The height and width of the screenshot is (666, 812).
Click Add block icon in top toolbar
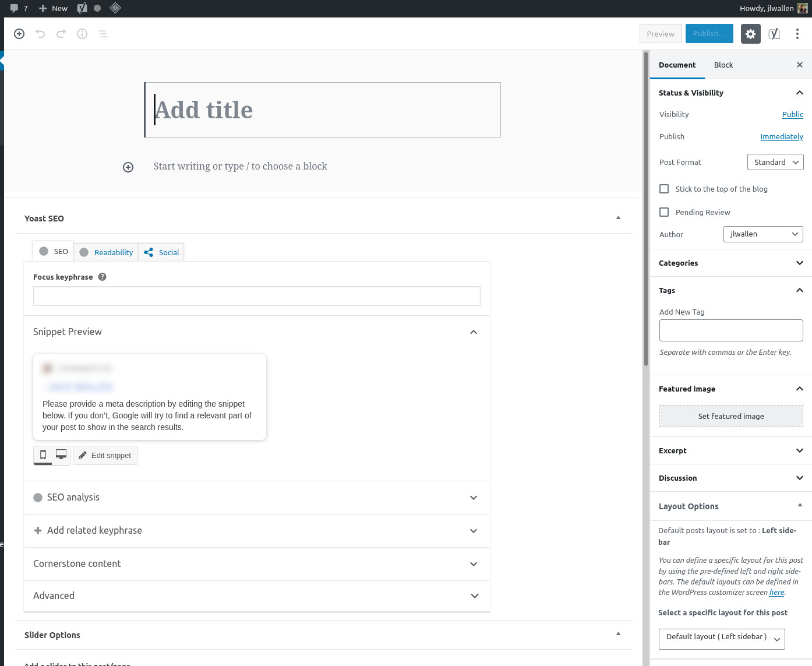(x=19, y=34)
